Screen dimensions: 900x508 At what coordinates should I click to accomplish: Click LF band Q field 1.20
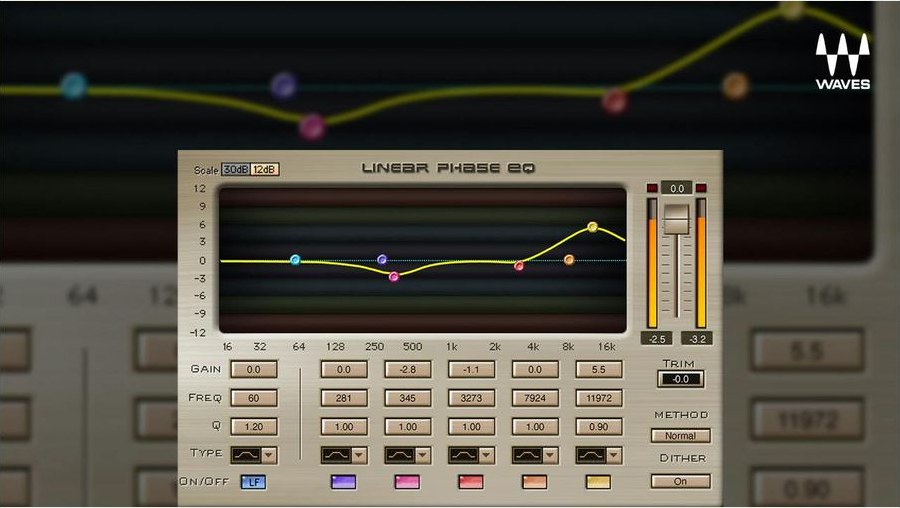[254, 426]
